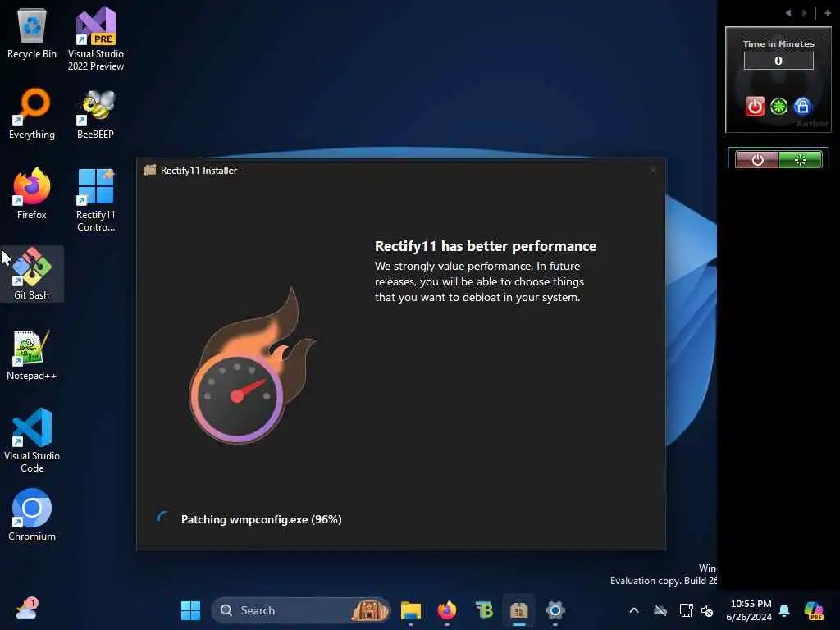Open the clock showing 10:55 PM
This screenshot has width=840, height=630.
point(750,610)
